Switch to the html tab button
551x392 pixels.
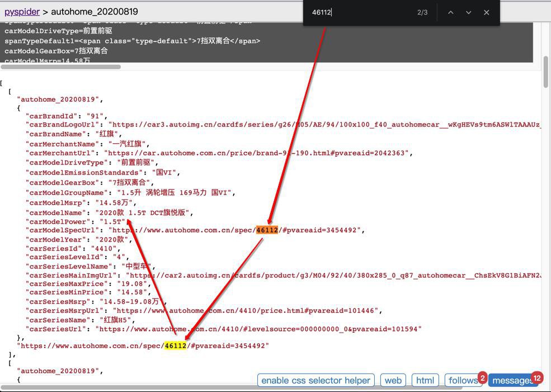[425, 380]
